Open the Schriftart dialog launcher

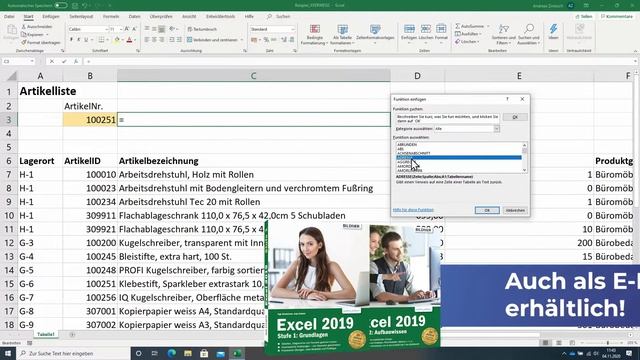click(138, 51)
